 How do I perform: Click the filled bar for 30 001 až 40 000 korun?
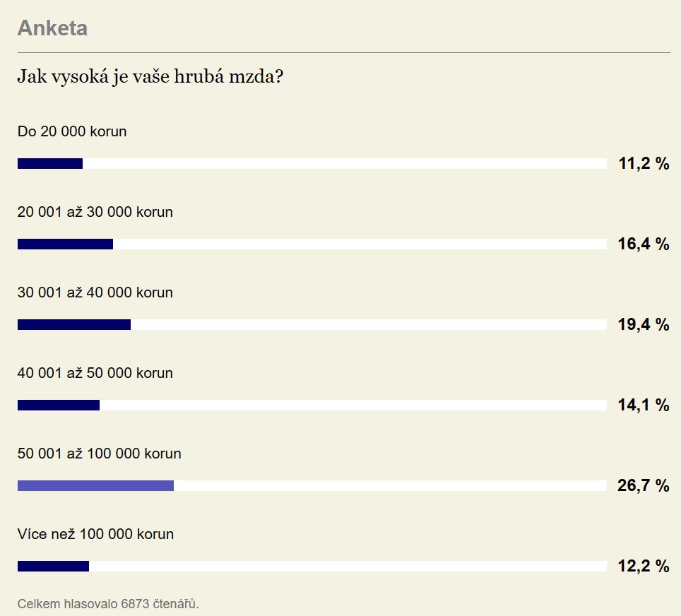(74, 324)
